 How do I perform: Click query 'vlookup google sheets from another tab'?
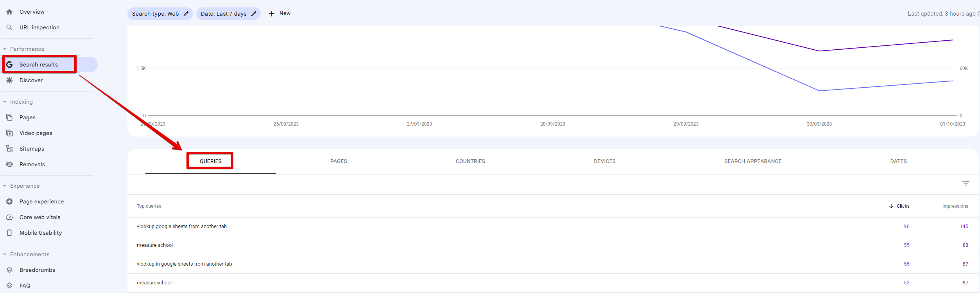pyautogui.click(x=182, y=226)
